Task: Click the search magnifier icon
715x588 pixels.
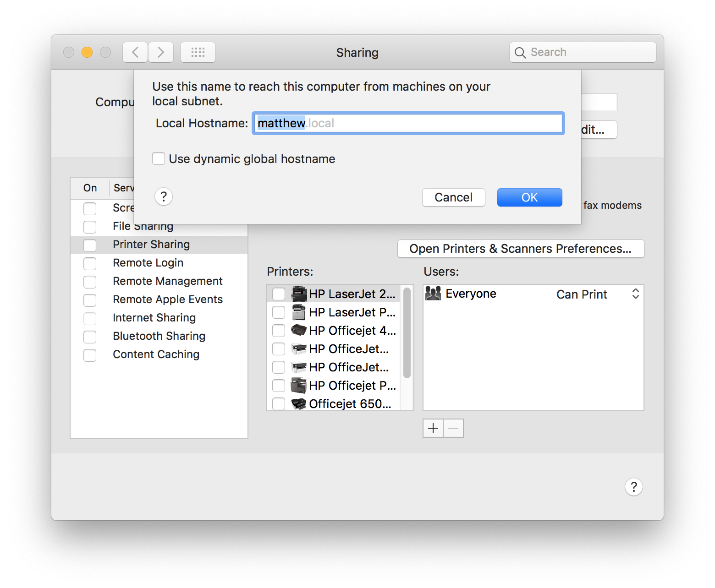Action: (520, 53)
